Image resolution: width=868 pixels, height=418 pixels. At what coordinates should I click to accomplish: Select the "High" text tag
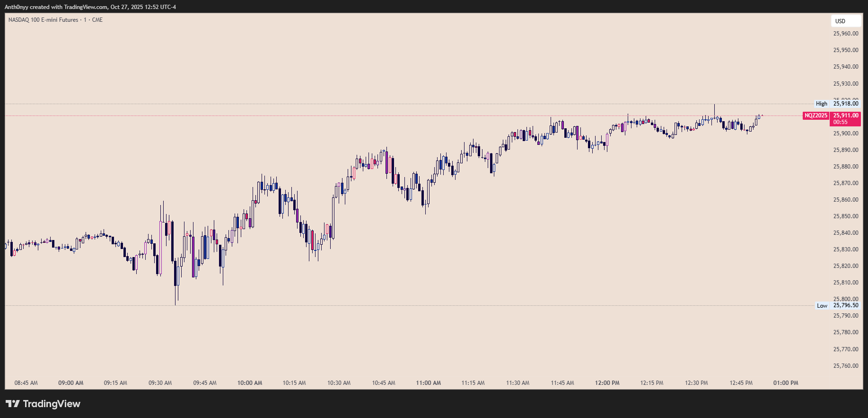point(822,104)
